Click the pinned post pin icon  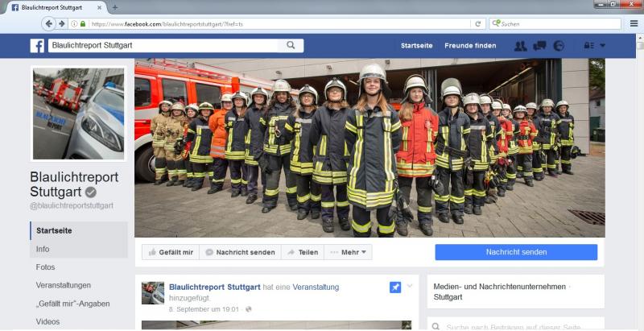(x=395, y=288)
